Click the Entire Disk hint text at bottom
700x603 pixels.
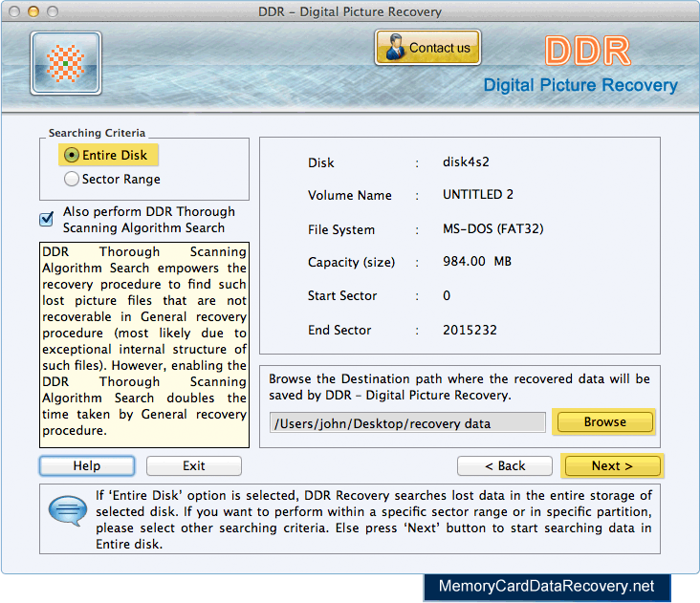373,520
